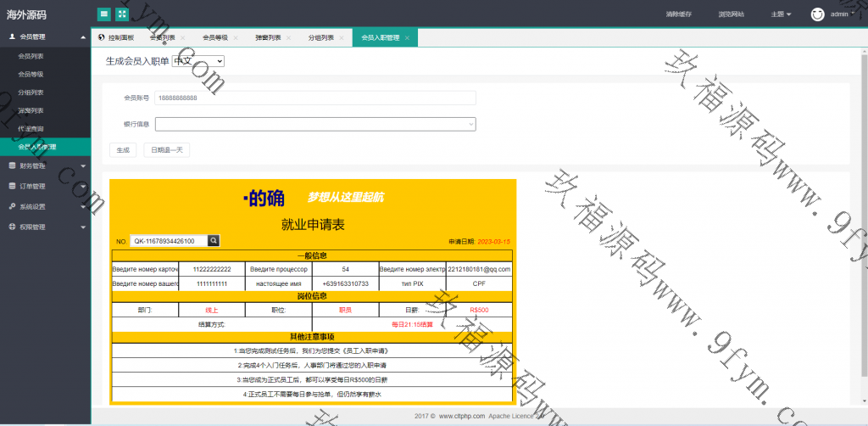Click the fullscreen expand icon in header

pyautogui.click(x=122, y=14)
